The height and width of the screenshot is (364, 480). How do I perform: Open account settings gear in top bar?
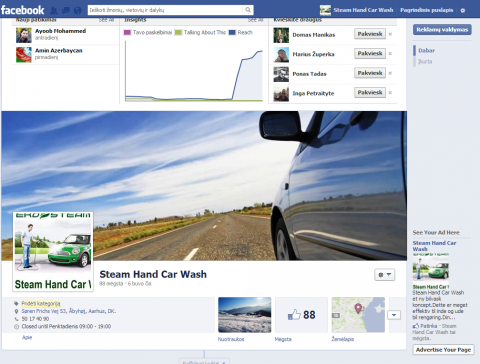tap(463, 10)
